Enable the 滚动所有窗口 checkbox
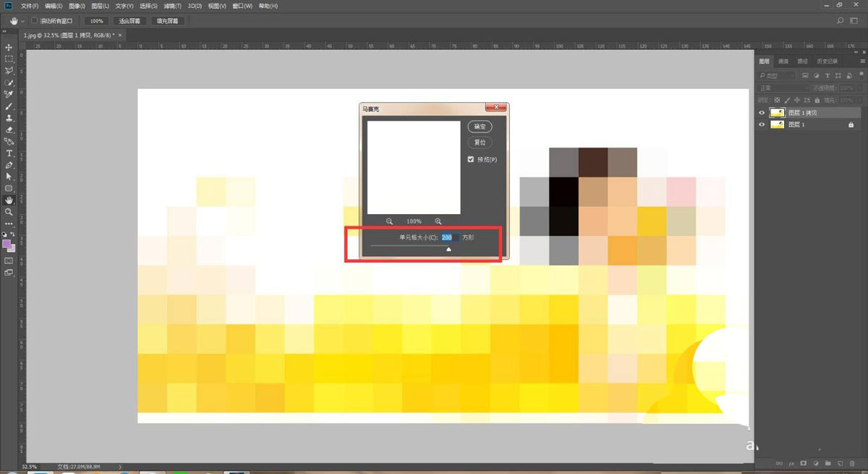 [x=34, y=21]
